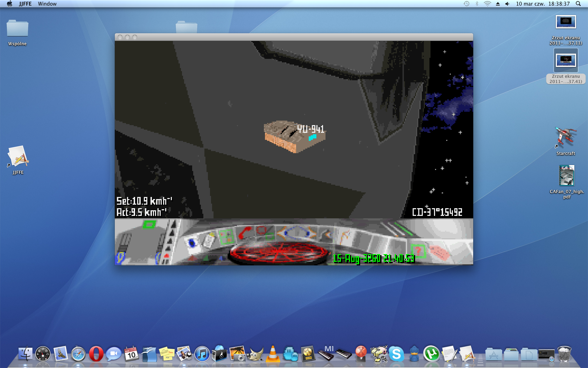This screenshot has height=368, width=588.
Task: Click the red telephone comms icon
Action: (x=245, y=233)
